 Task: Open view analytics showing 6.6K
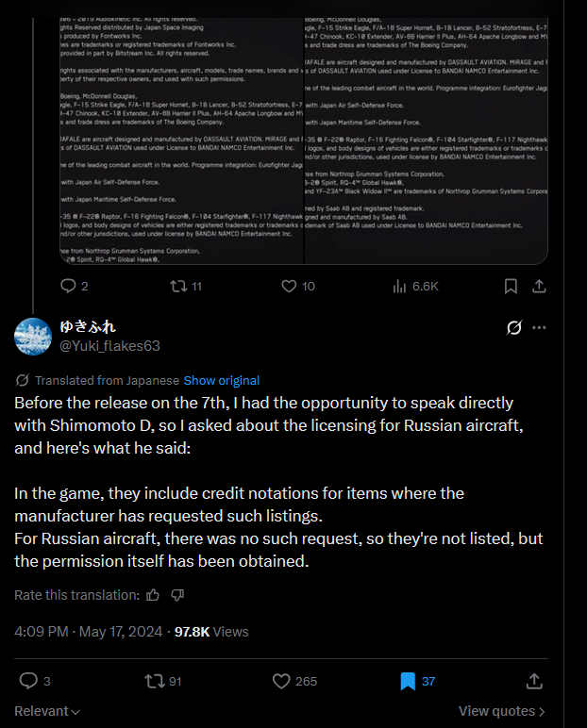tap(399, 286)
